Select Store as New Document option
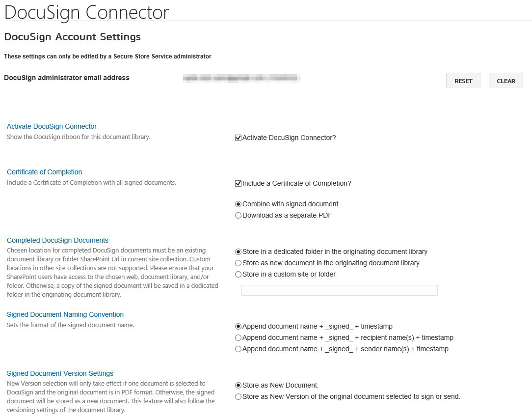This screenshot has width=532, height=419. coord(238,385)
